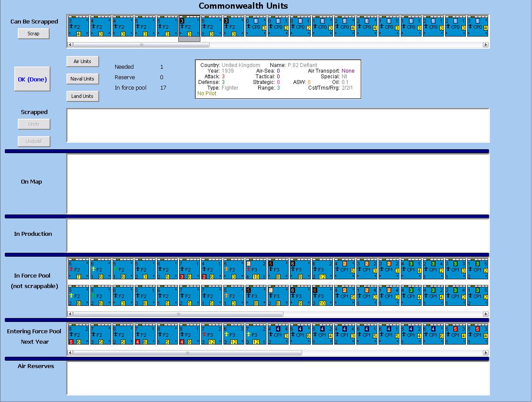Click the Can Be Scrapped scrollbar thumb
The height and width of the screenshot is (402, 532).
[x=141, y=44]
